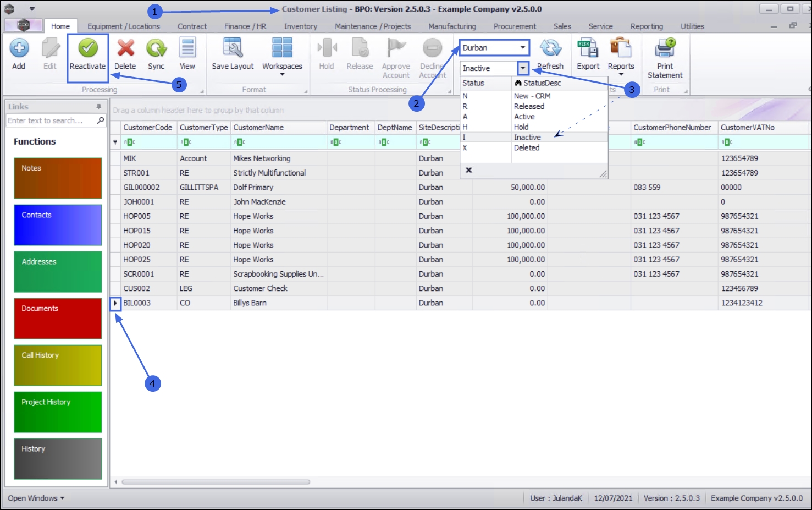The height and width of the screenshot is (510, 812).
Task: Click the search magnifier in Links panel
Action: [x=101, y=120]
